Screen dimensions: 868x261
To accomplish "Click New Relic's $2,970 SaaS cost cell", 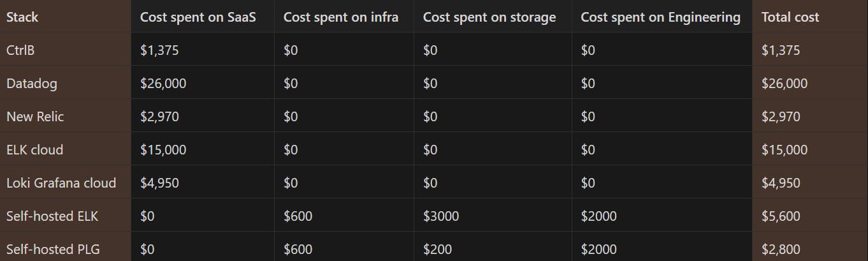I will [159, 117].
